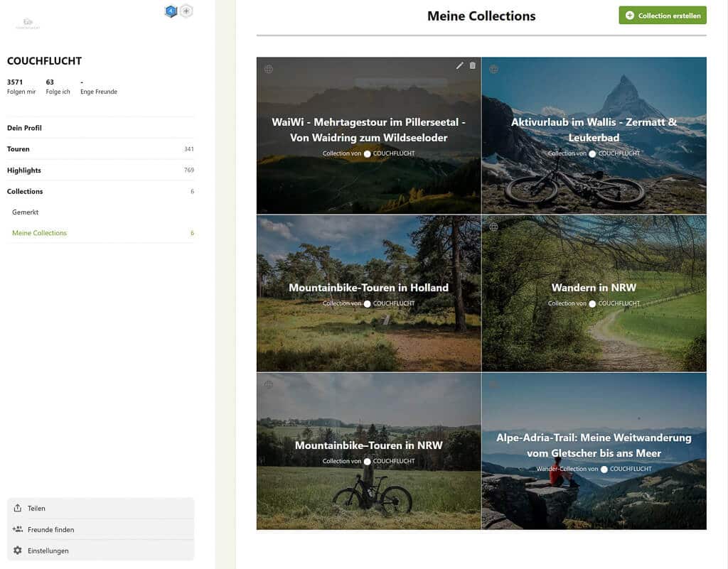Switch to the Gemerkt collections tab

point(25,212)
